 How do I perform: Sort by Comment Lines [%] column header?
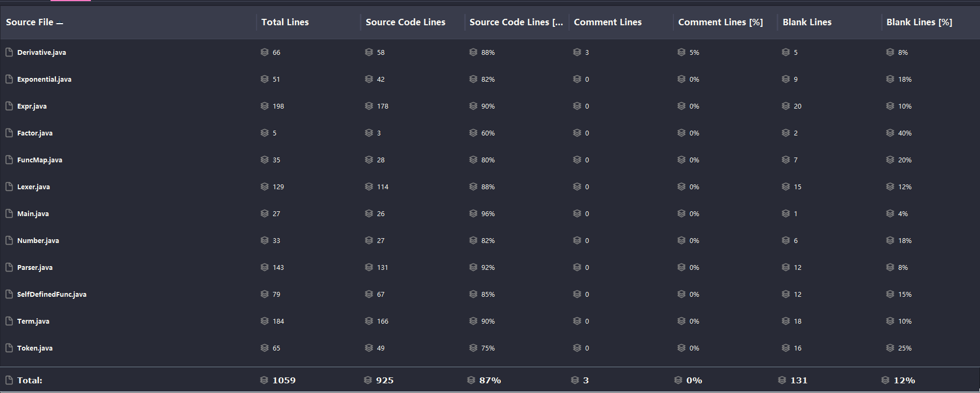[x=721, y=22]
